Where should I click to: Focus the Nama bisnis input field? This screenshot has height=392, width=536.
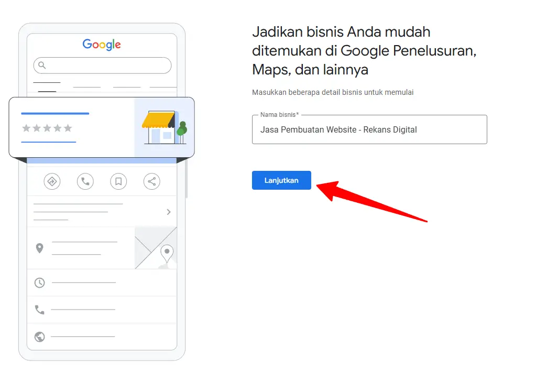(x=369, y=129)
